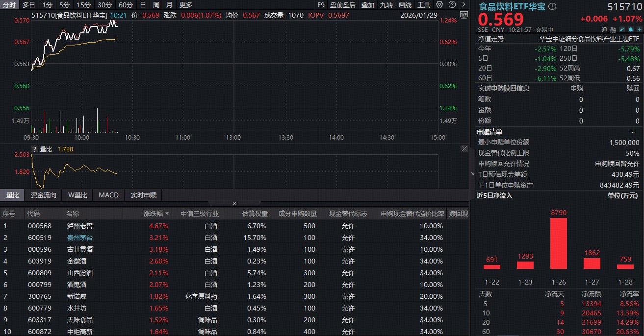Viewport: 644px width, 336px height.
Task: Click the info icon beside 食品饮料ETF华宝
Action: pos(552,6)
